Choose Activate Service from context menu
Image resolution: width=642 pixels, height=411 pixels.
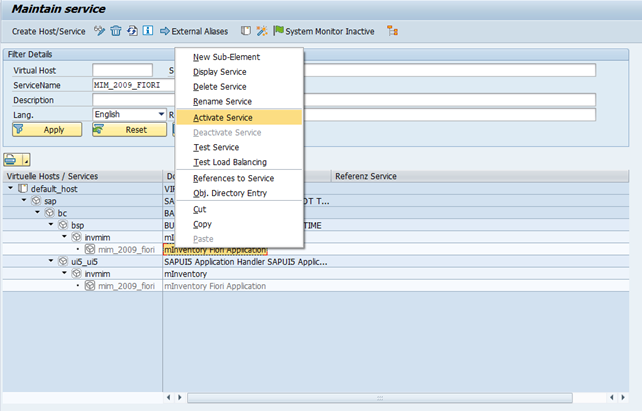click(x=222, y=117)
